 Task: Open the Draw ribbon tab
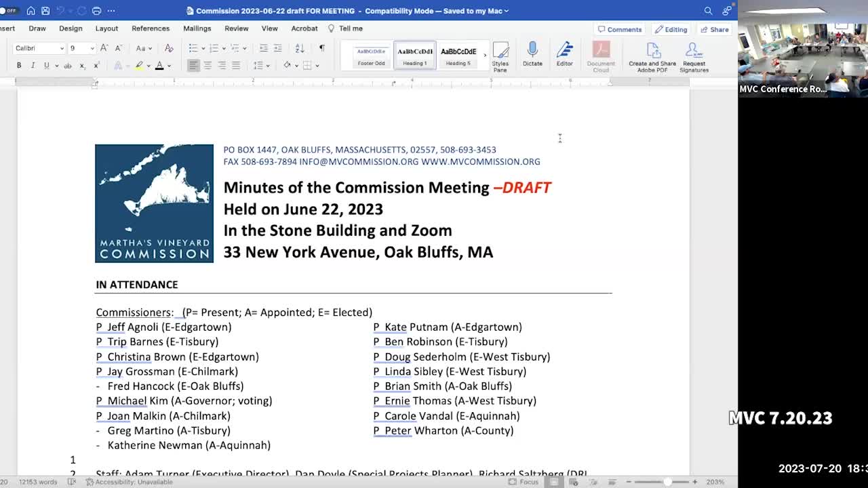[37, 28]
